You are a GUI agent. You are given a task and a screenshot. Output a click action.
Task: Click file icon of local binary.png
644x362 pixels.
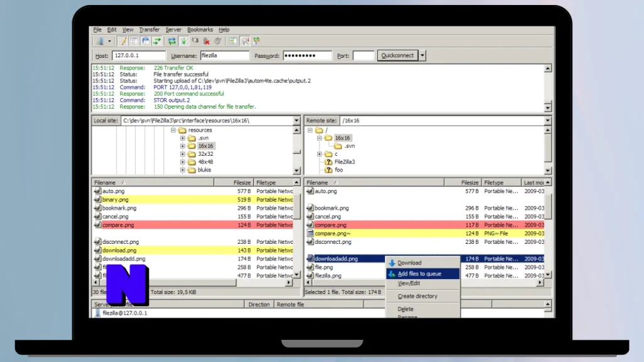[x=97, y=199]
